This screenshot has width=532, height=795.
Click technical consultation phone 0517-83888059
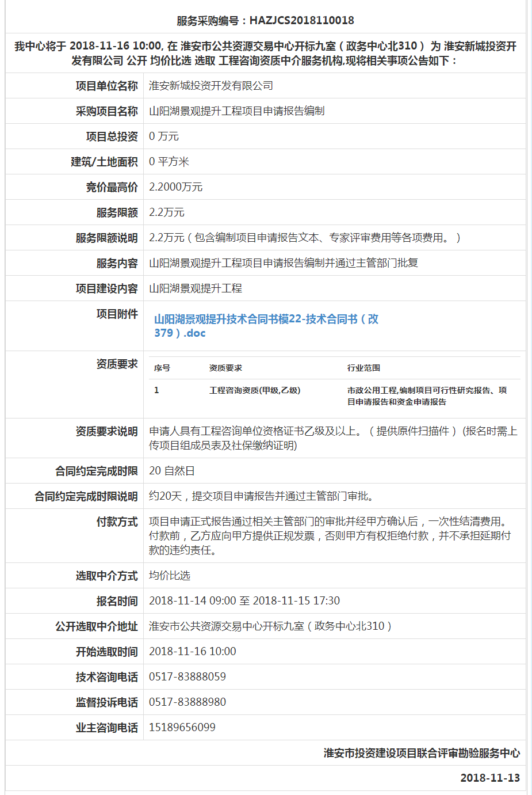pyautogui.click(x=187, y=677)
